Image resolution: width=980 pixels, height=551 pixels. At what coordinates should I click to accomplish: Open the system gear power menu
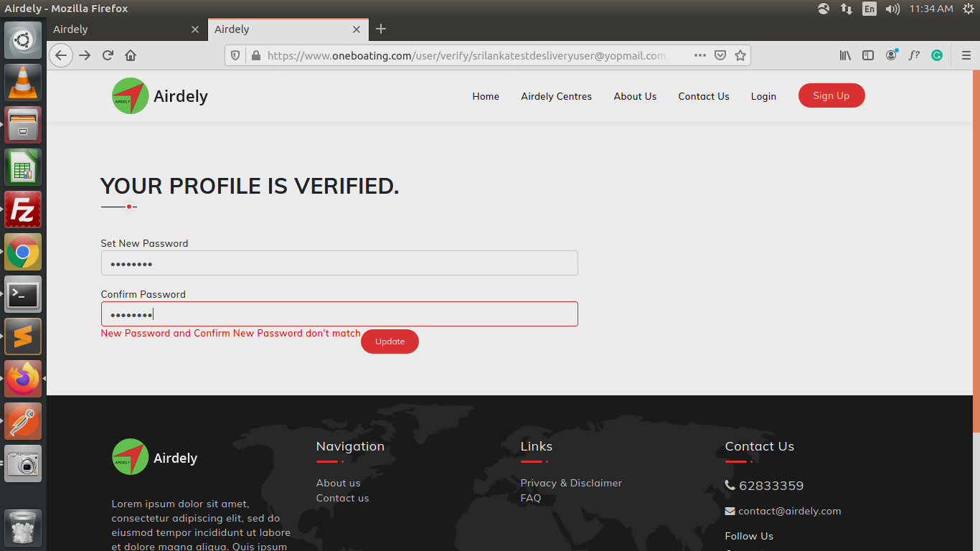(968, 9)
